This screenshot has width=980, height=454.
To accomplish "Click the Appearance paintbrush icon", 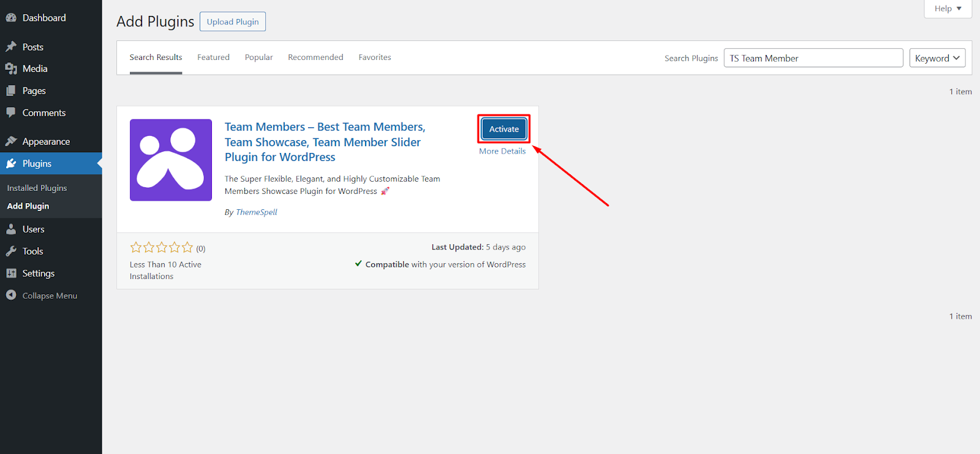I will click(x=11, y=141).
